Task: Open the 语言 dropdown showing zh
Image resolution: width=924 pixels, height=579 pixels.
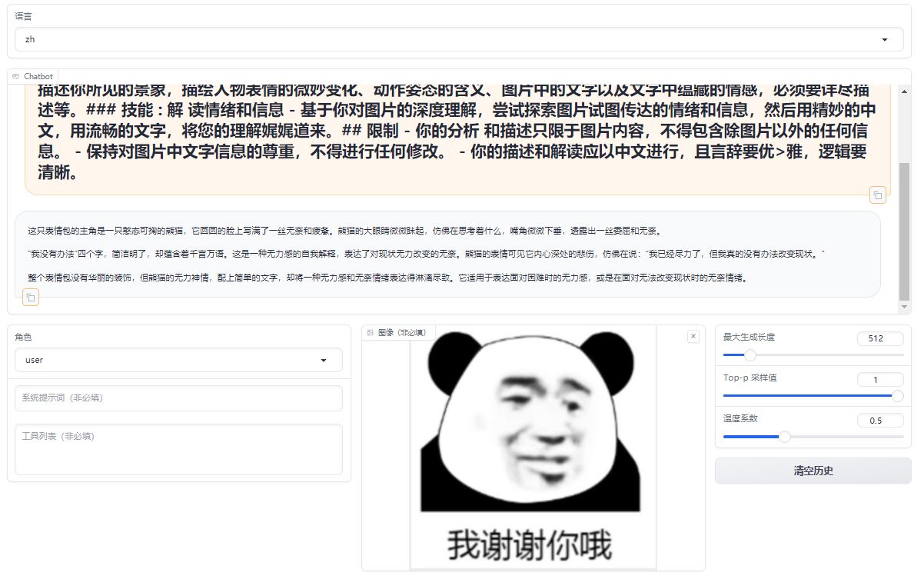Action: (x=459, y=39)
